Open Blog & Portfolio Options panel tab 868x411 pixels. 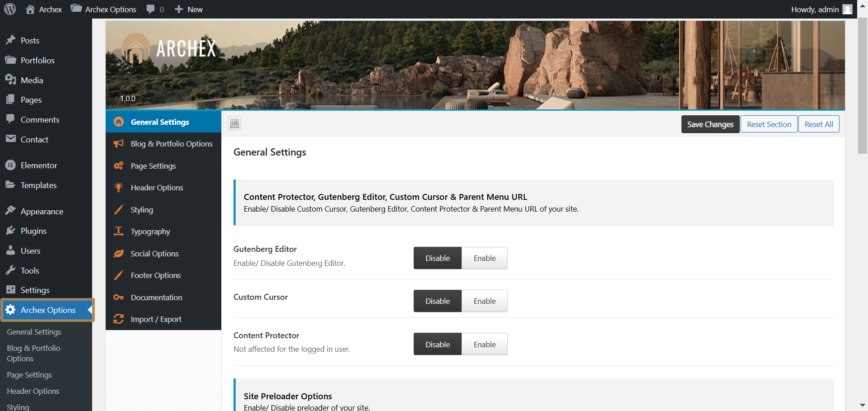[163, 144]
